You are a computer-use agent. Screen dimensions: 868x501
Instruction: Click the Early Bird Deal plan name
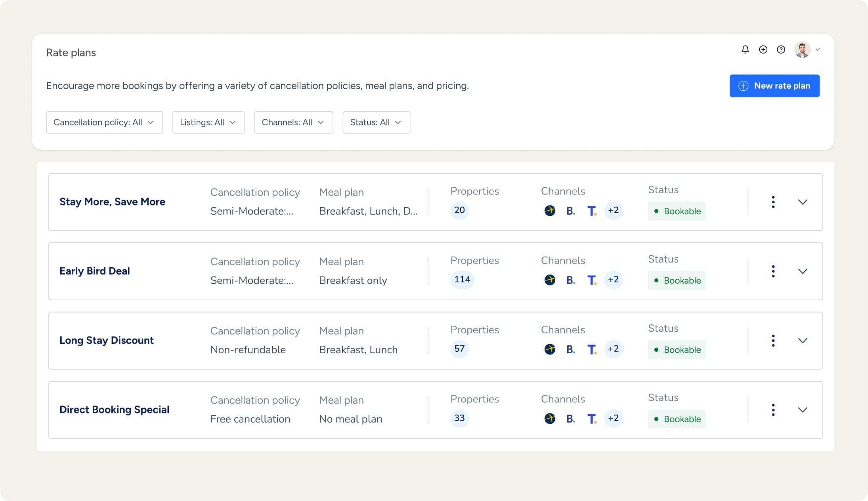(x=95, y=271)
